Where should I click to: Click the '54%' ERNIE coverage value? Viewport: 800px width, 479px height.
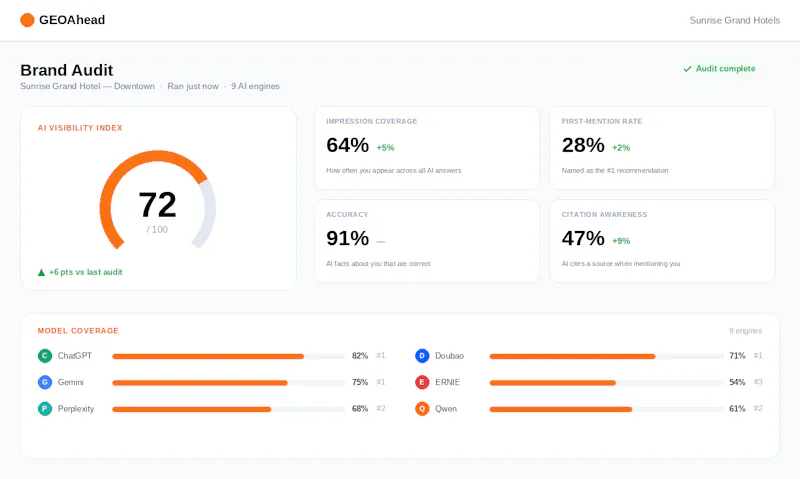(737, 382)
